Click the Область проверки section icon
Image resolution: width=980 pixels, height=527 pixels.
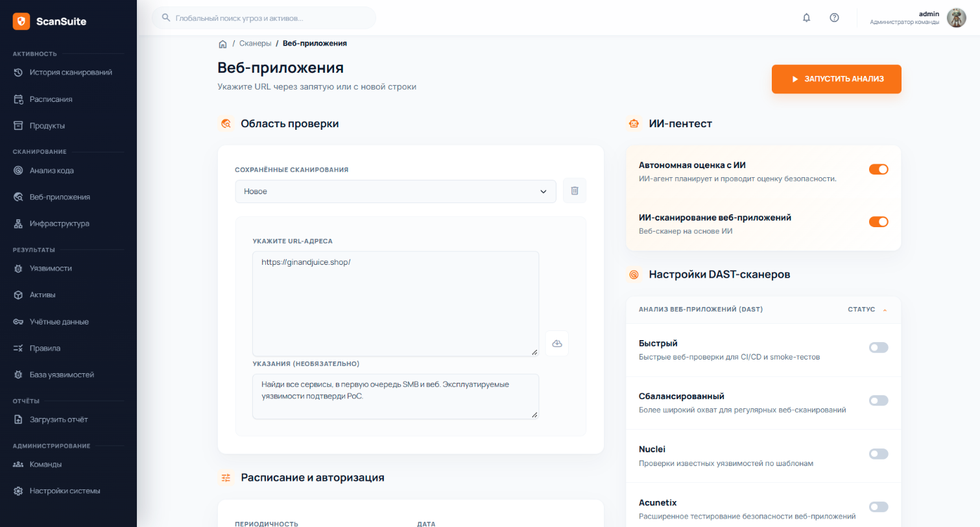pos(226,123)
